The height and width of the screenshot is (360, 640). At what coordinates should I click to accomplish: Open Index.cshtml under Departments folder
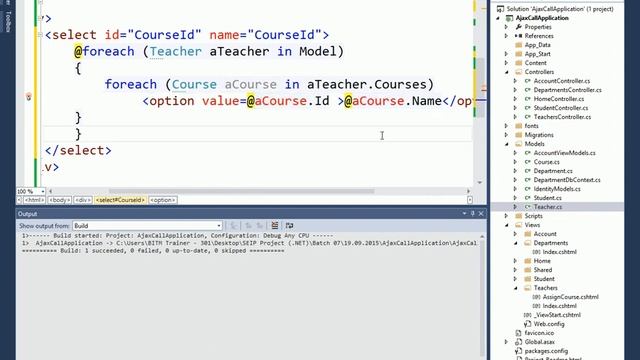[559, 252]
